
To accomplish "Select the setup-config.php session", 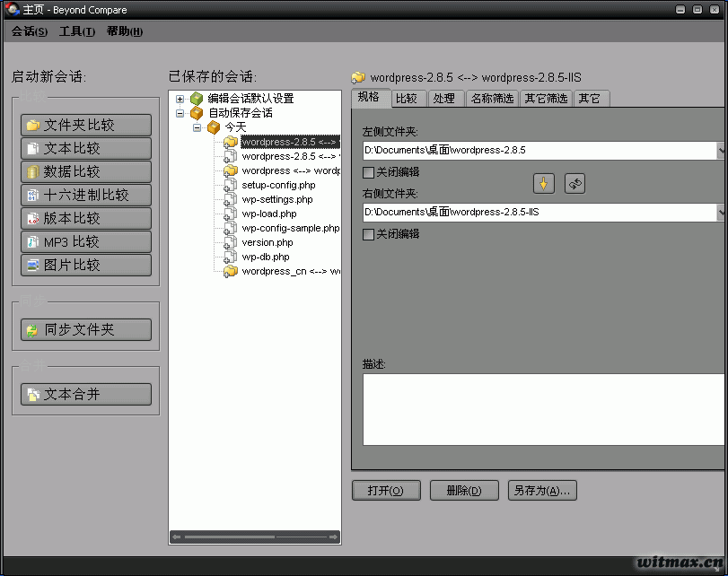I will (x=278, y=185).
